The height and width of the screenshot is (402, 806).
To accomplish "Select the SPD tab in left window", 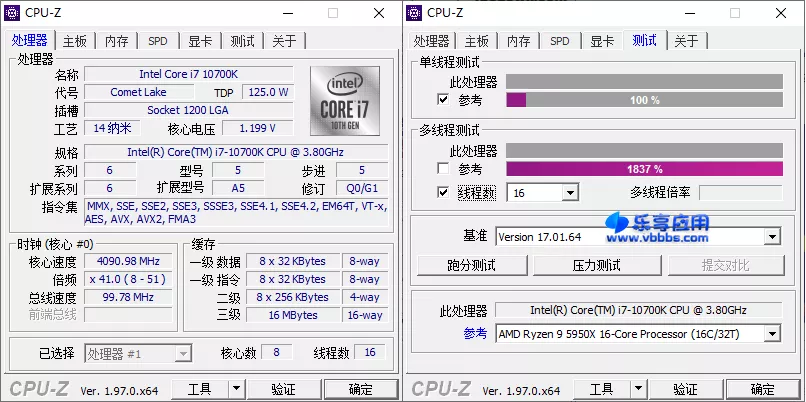I will [158, 41].
